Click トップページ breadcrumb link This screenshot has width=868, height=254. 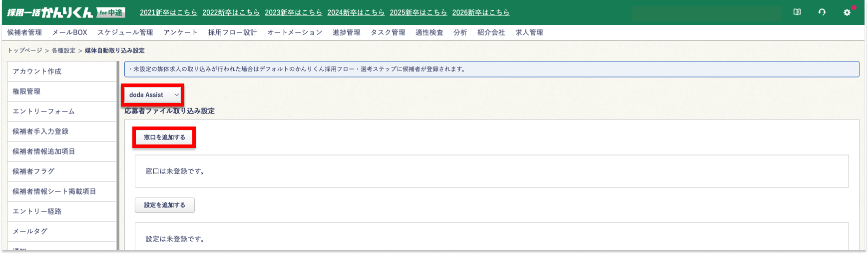(24, 50)
